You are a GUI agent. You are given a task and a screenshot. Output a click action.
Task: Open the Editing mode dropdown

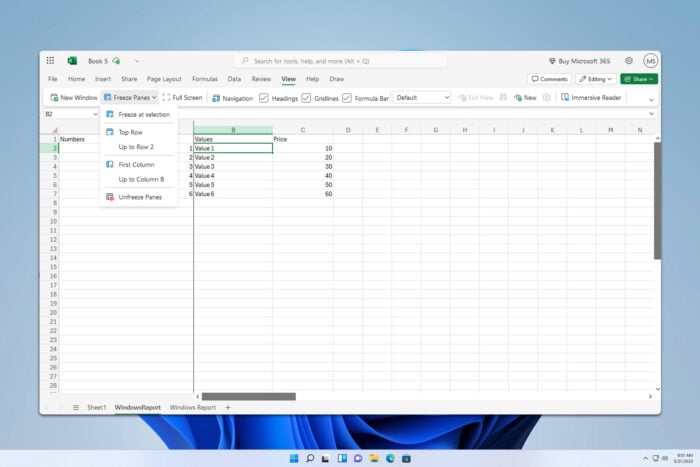(x=596, y=79)
